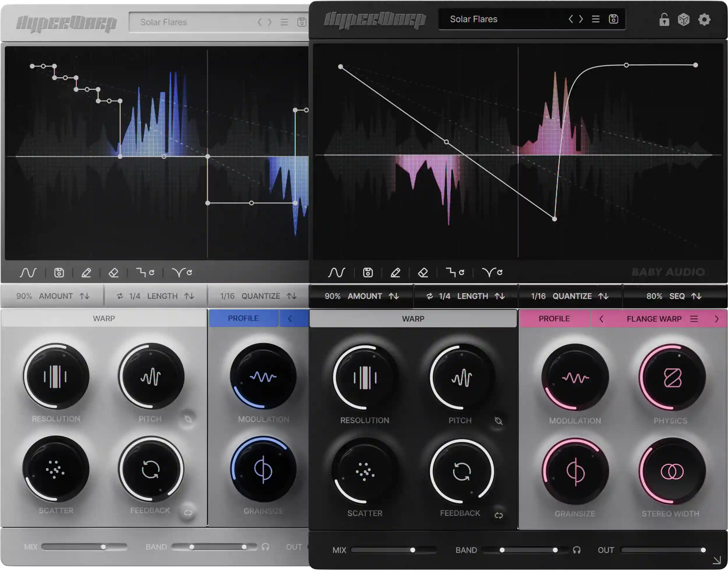Click step reset icon in light window toolbar

(x=145, y=273)
